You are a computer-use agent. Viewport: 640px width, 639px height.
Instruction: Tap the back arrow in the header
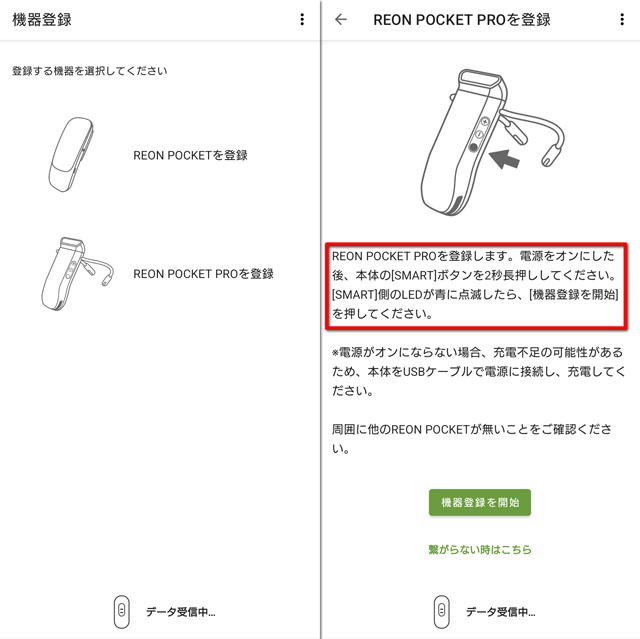[340, 19]
